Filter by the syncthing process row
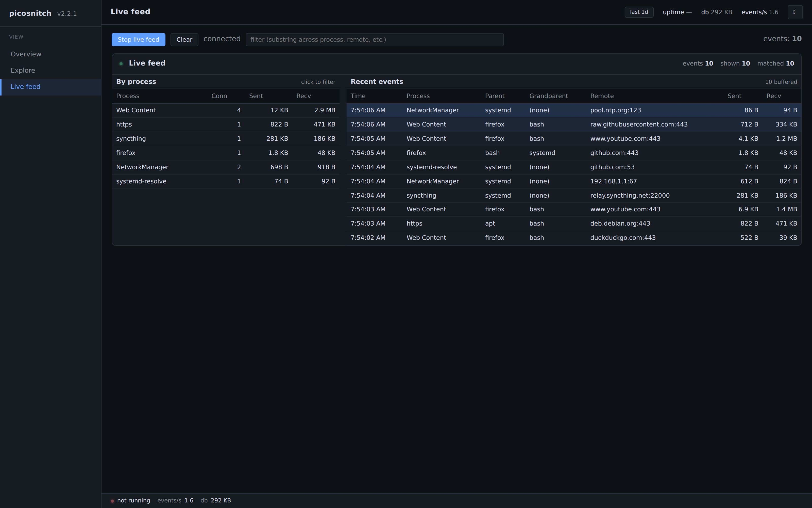Screen dimensions: 812x508 226,138
